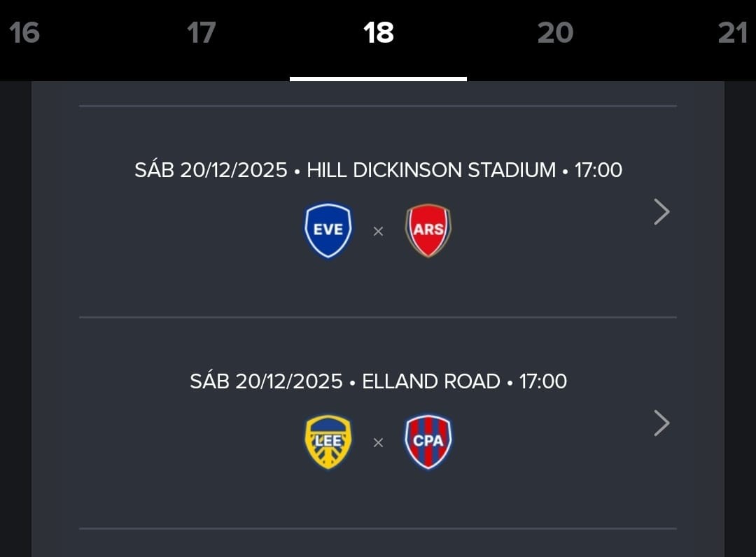Click the Elland Road venue text
Image resolution: width=756 pixels, height=557 pixels.
(x=431, y=381)
